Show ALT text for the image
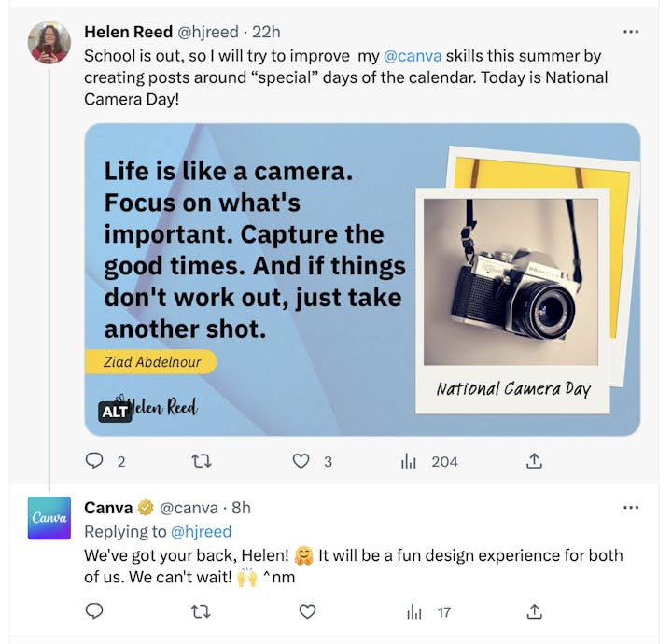The height and width of the screenshot is (644, 672). pyautogui.click(x=115, y=412)
